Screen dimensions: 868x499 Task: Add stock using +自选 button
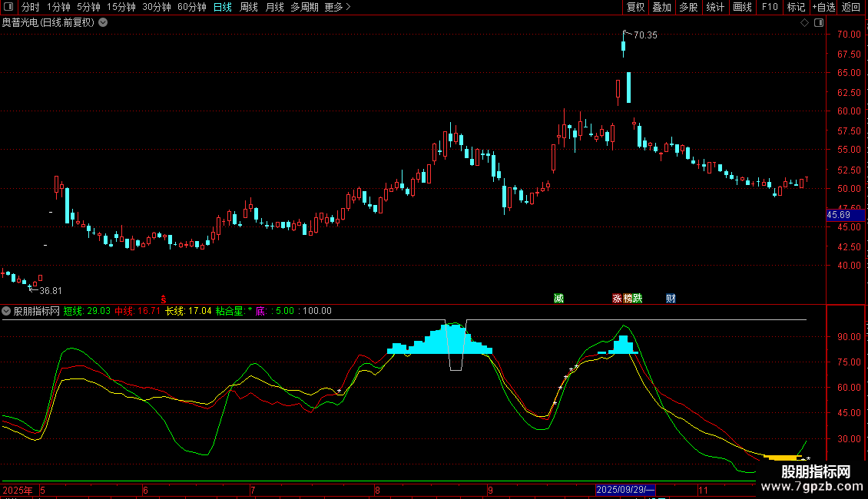click(823, 7)
